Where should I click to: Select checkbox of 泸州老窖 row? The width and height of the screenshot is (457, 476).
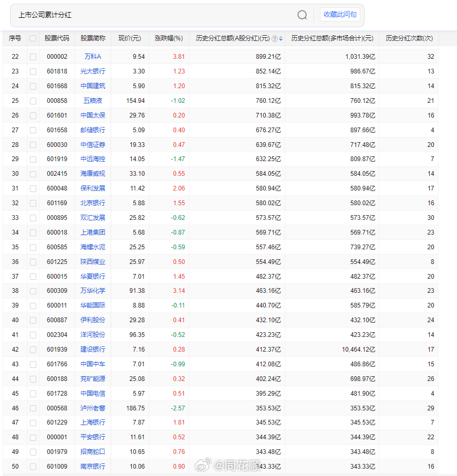(x=33, y=408)
